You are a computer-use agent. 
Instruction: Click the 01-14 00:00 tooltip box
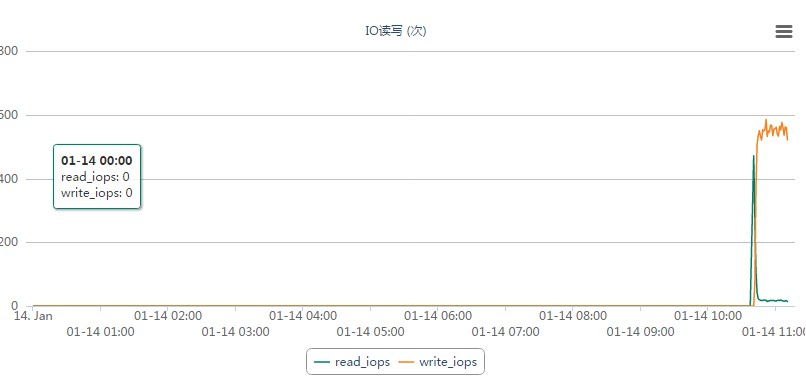(97, 176)
